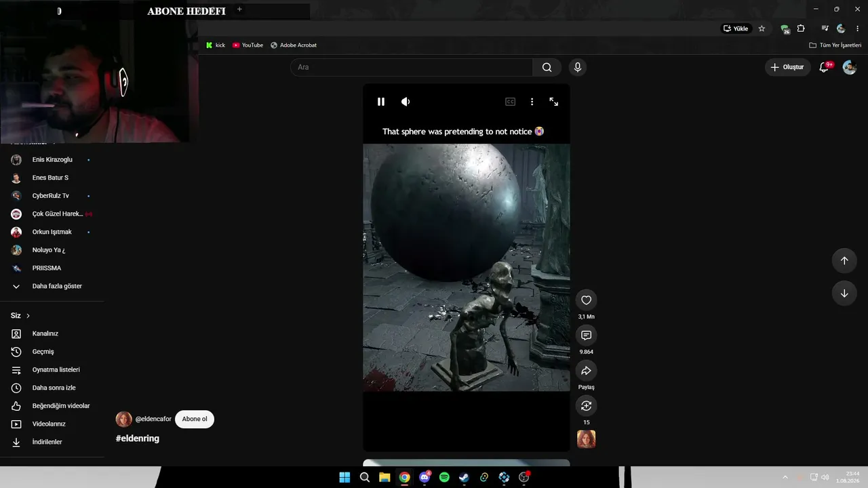This screenshot has height=488, width=868.
Task: Toggle closed captions on the Short
Action: pyautogui.click(x=510, y=102)
